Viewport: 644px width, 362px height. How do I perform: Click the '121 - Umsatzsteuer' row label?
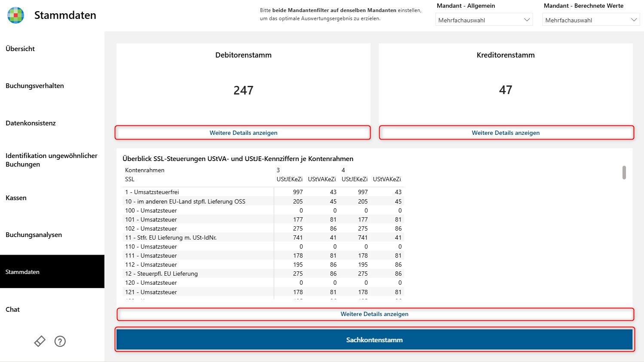(x=151, y=292)
